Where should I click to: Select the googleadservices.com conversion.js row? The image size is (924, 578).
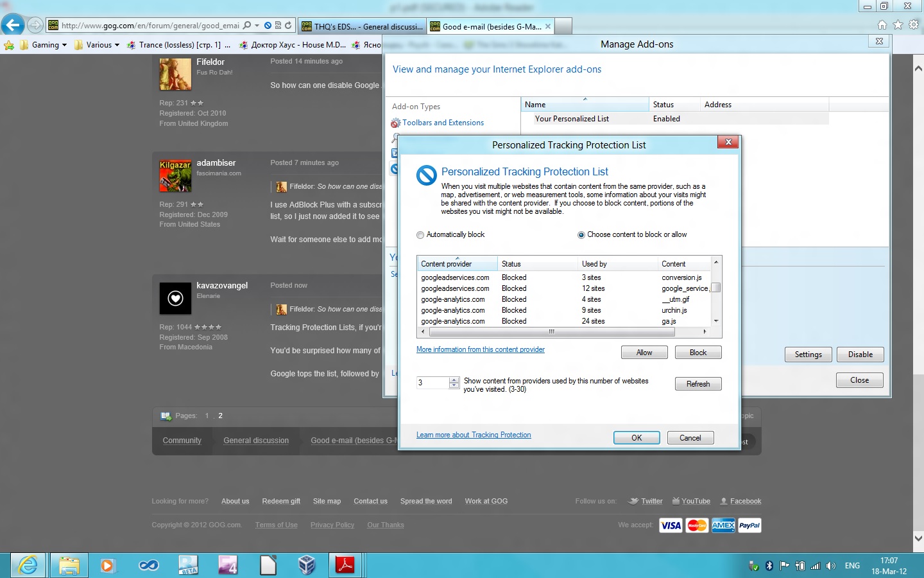pyautogui.click(x=563, y=277)
